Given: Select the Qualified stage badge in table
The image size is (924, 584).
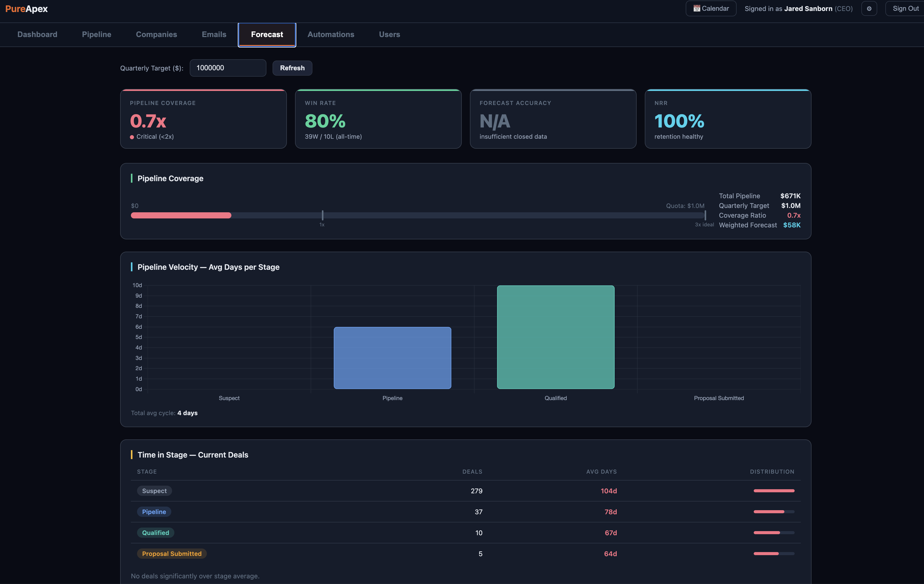Looking at the screenshot, I should [x=155, y=533].
